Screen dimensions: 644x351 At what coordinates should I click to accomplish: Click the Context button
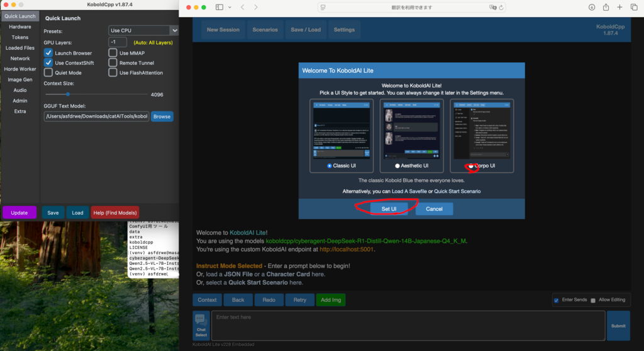207,299
